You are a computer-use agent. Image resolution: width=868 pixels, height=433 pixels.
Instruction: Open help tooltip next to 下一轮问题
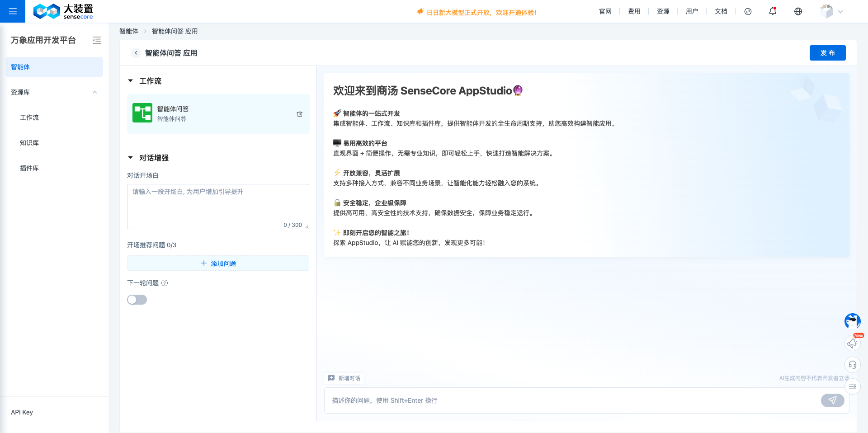pyautogui.click(x=165, y=283)
